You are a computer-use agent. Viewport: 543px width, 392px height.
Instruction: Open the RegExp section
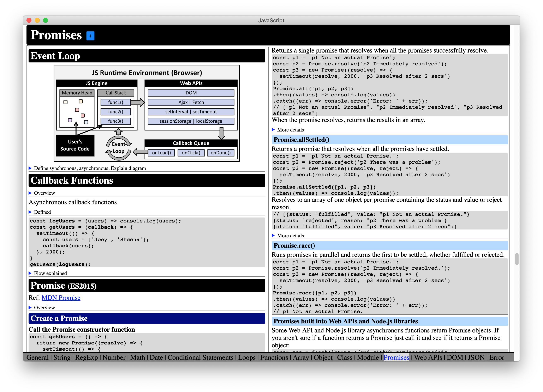(x=86, y=357)
